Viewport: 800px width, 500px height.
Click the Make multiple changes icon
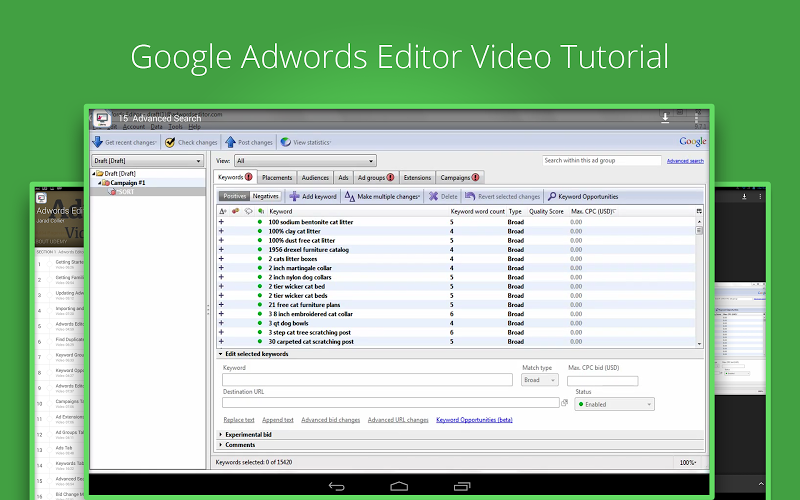click(349, 196)
